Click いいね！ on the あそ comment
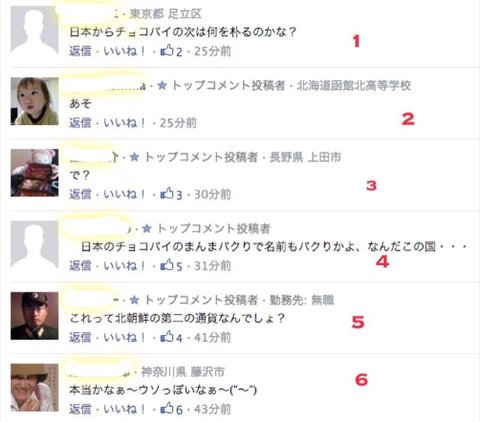The width and height of the screenshot is (480, 422). [x=124, y=123]
